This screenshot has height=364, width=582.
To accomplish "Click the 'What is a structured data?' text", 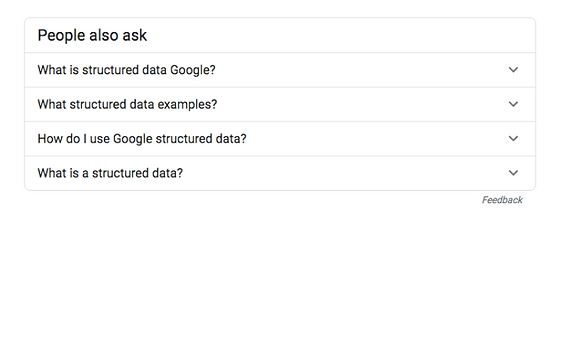I will pyautogui.click(x=110, y=173).
